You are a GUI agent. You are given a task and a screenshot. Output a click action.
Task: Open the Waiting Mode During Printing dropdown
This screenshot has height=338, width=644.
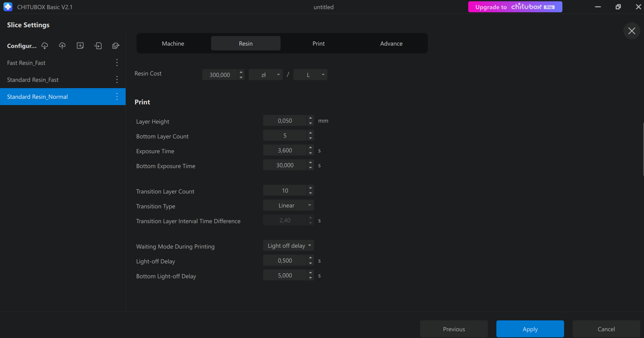click(288, 246)
